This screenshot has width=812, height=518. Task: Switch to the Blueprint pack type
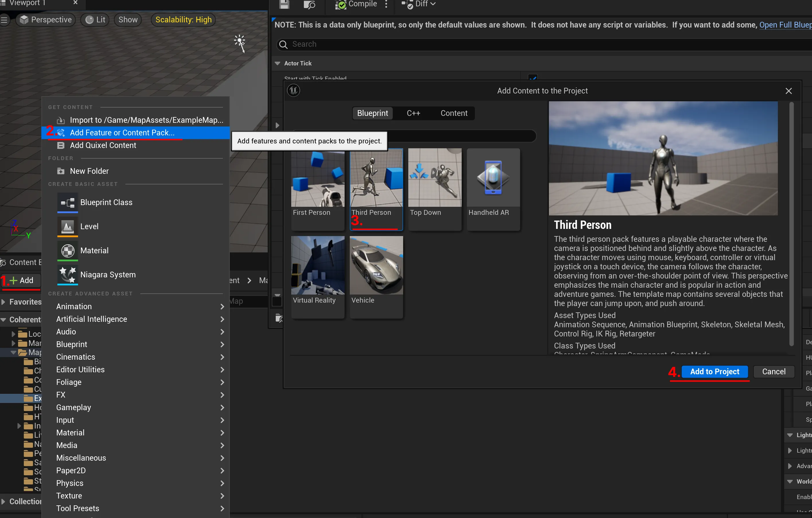tap(372, 113)
